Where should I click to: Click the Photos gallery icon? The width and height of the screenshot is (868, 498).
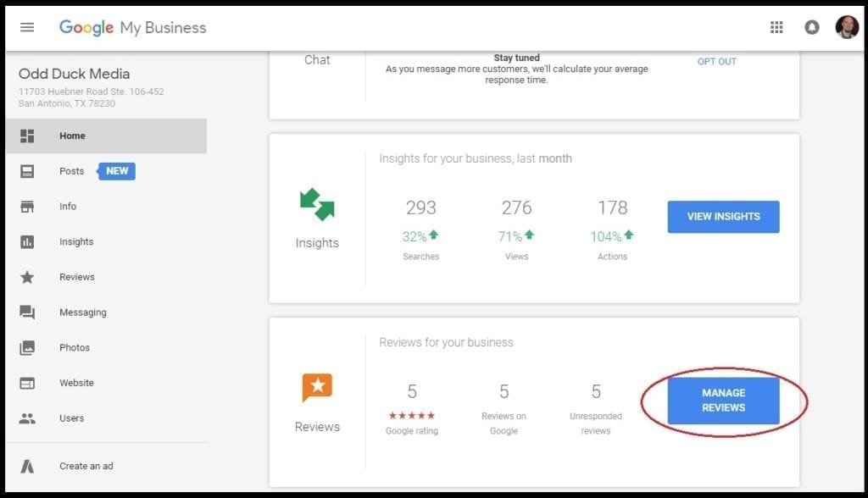[27, 347]
